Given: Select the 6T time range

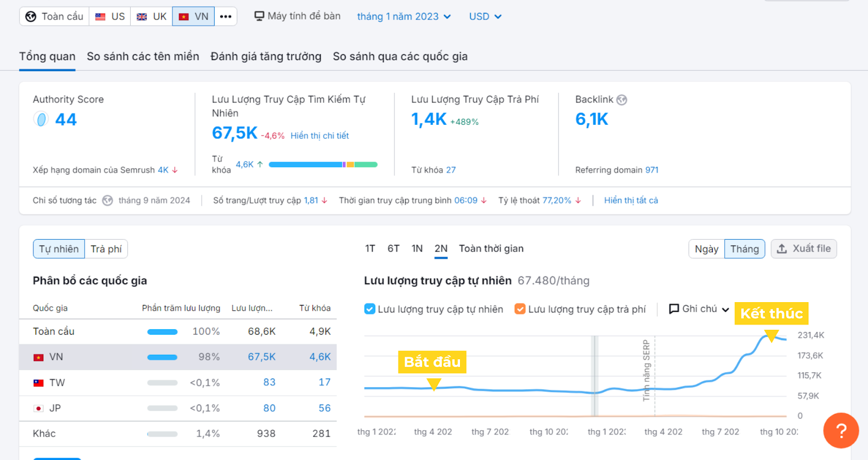Looking at the screenshot, I should pos(393,248).
